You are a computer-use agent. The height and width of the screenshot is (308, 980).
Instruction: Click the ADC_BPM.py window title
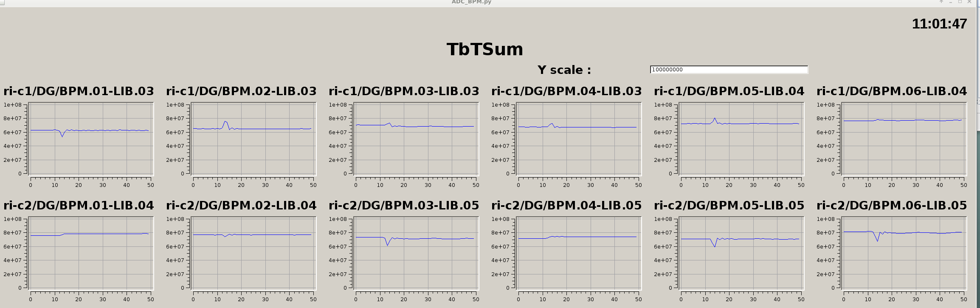click(x=471, y=2)
